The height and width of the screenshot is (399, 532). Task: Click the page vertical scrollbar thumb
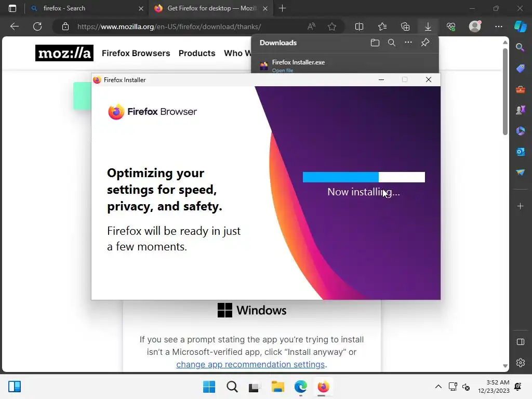tap(505, 91)
